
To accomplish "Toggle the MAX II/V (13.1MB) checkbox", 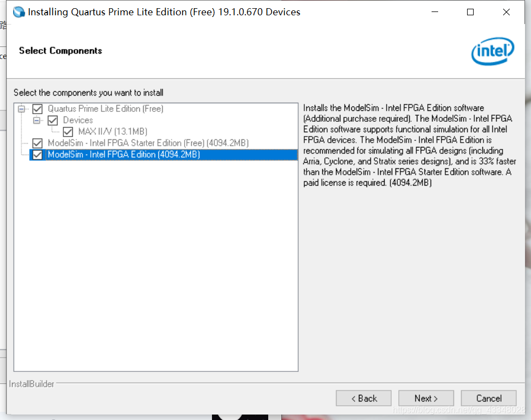I will (x=68, y=132).
